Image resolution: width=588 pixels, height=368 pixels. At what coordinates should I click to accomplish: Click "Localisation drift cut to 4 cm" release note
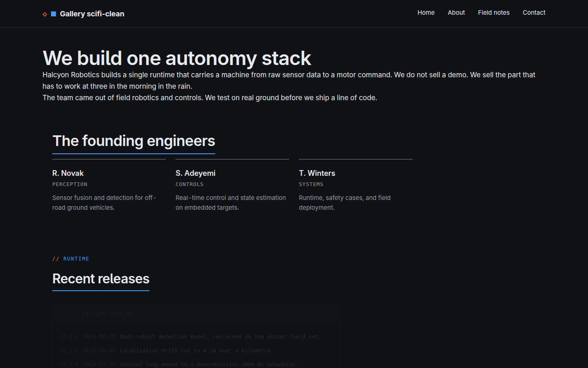pyautogui.click(x=197, y=351)
